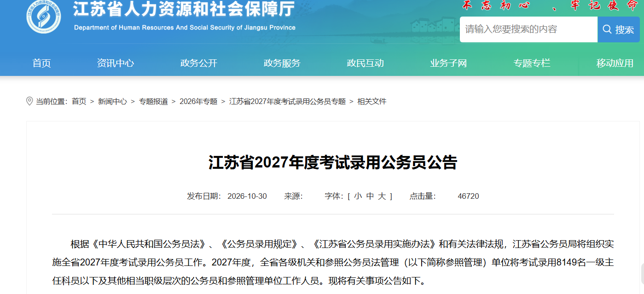The height and width of the screenshot is (294, 644).
Task: Set font size to 小
Action: (x=358, y=196)
